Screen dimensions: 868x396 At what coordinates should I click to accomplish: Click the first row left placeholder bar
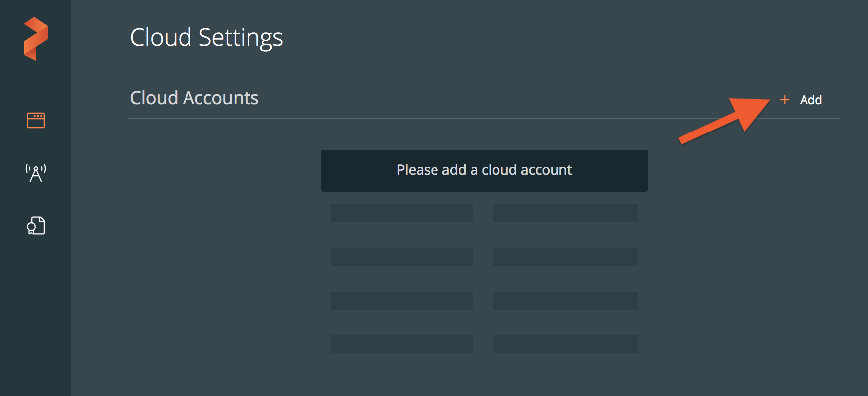point(402,213)
